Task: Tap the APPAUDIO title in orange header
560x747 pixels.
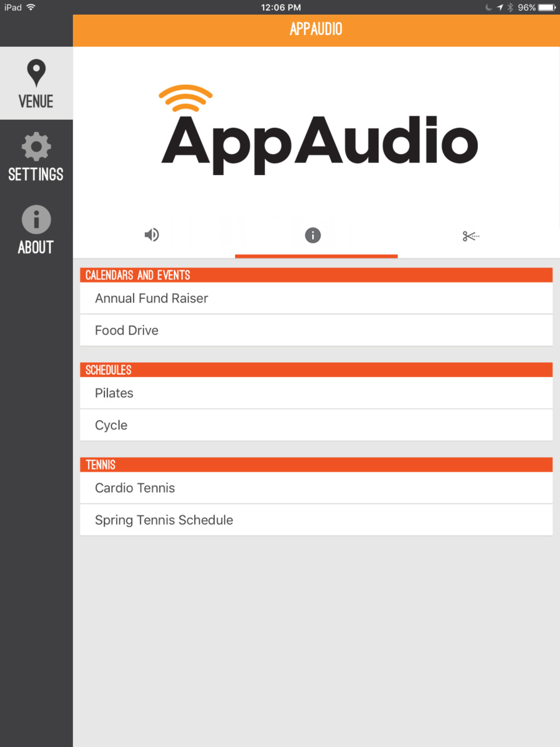Action: 316,29
